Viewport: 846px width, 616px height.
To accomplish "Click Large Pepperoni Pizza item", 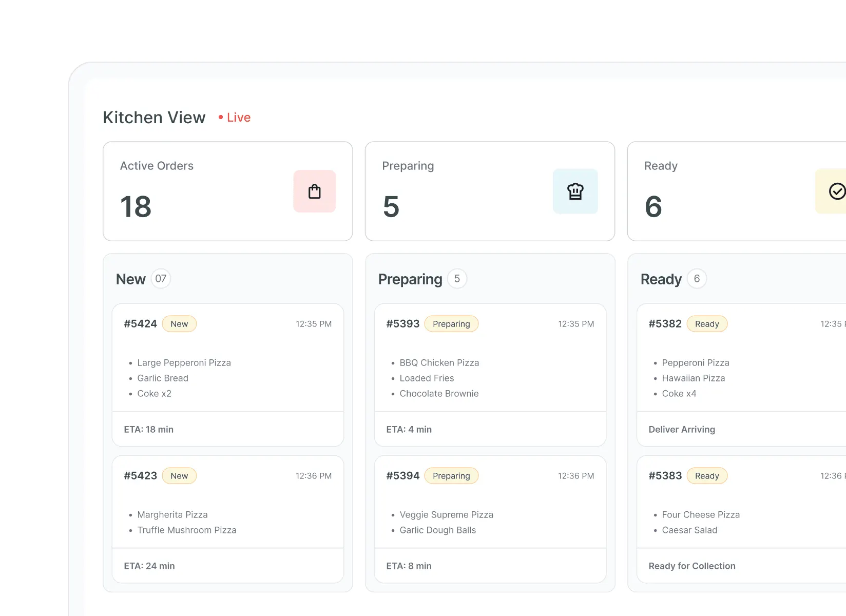I will coord(184,363).
